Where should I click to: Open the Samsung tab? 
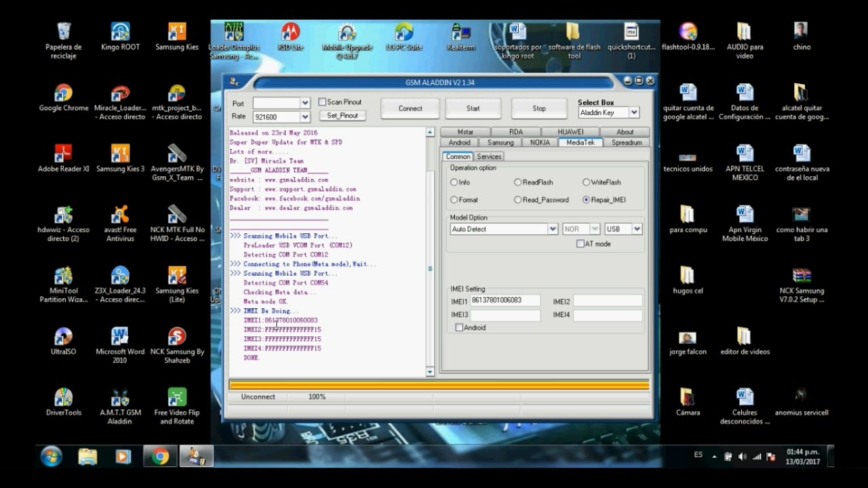(500, 142)
